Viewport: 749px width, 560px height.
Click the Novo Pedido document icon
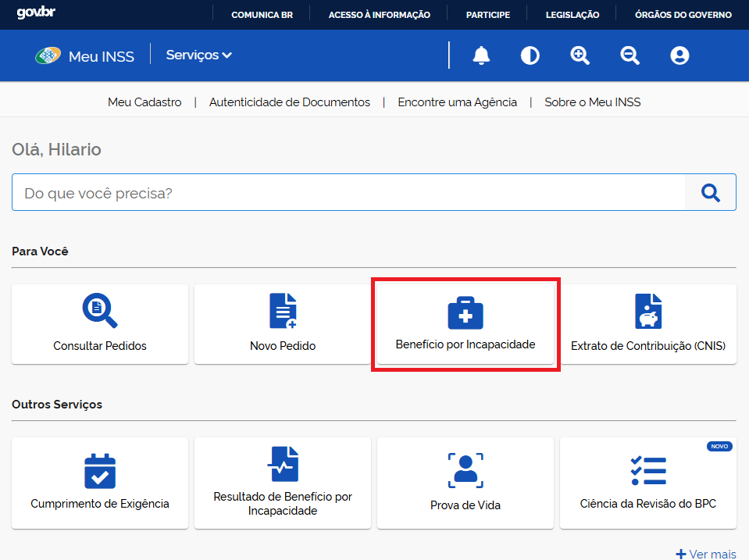coord(283,311)
